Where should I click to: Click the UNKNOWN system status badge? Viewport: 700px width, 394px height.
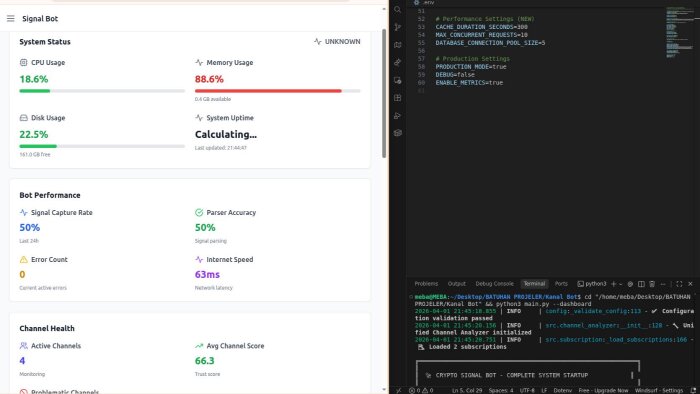[x=337, y=41]
